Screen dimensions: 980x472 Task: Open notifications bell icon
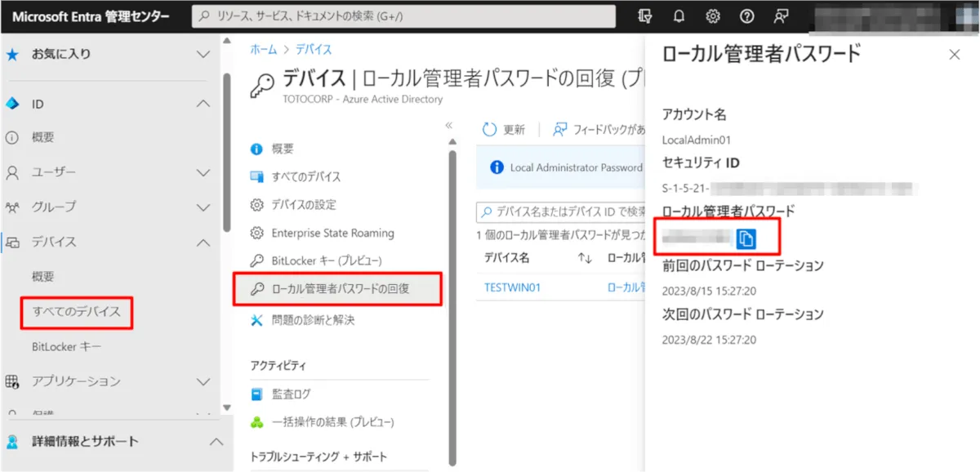click(x=679, y=16)
